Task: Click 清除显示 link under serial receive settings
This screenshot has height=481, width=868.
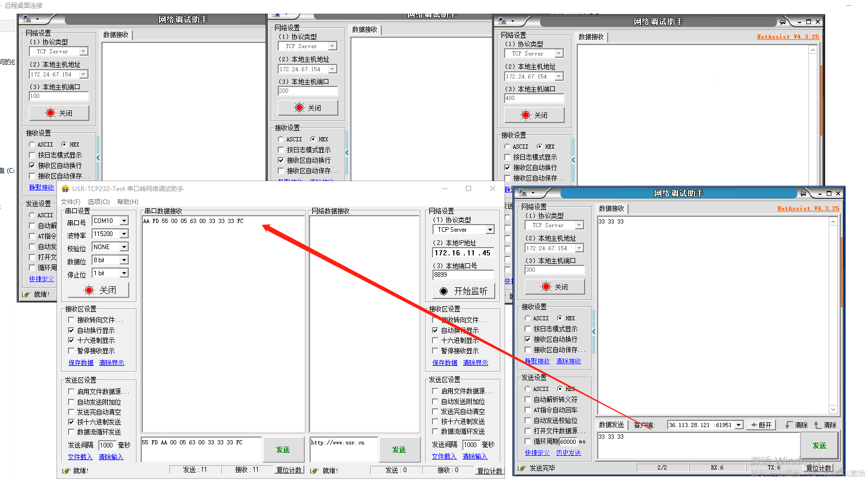Action: click(112, 363)
